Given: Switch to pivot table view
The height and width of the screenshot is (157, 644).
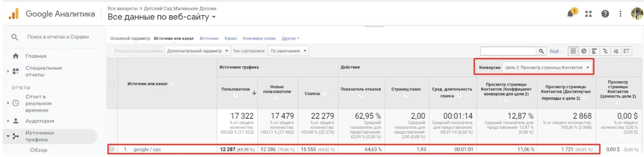Looking at the screenshot, I should [x=627, y=51].
